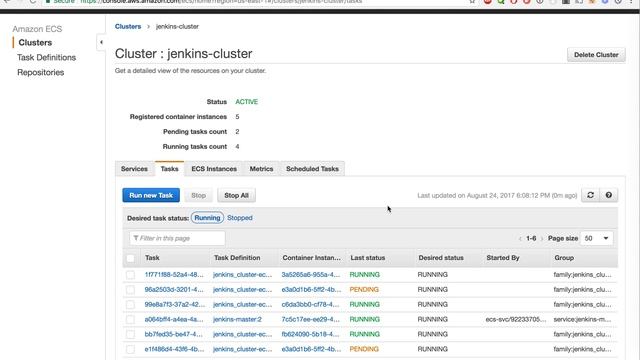Open container instance 3a5265a6-955a-4
This screenshot has height=360, width=640.
coord(311,275)
